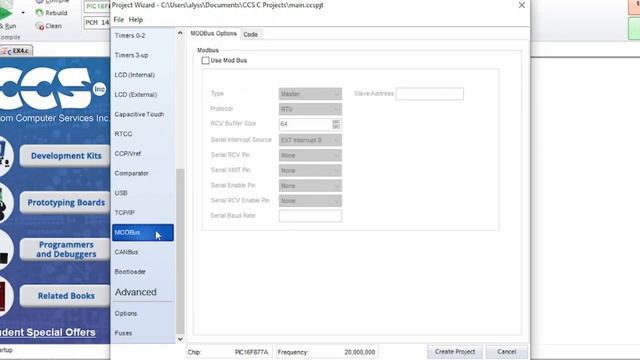640x360 pixels.
Task: Click the Related Books button
Action: pyautogui.click(x=66, y=296)
